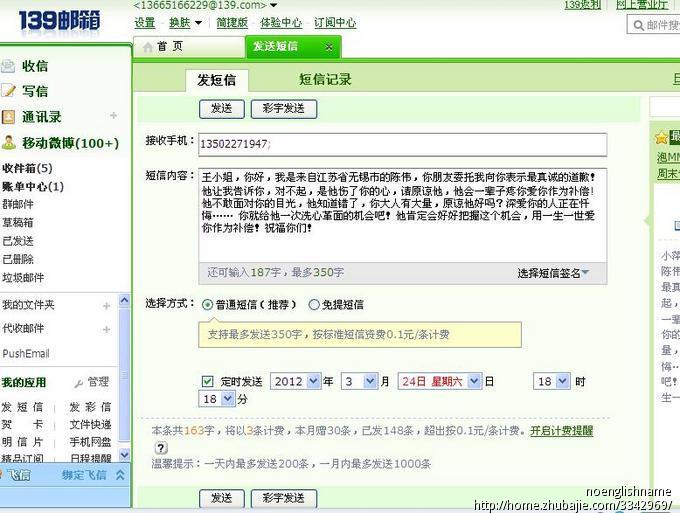Open 已删除 folder

coord(18,259)
